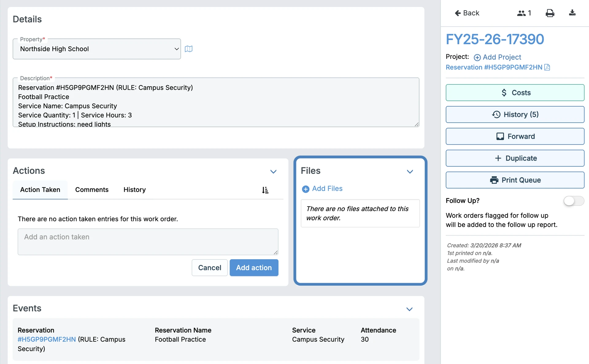Collapse the Files panel
This screenshot has width=589, height=364.
pos(410,172)
